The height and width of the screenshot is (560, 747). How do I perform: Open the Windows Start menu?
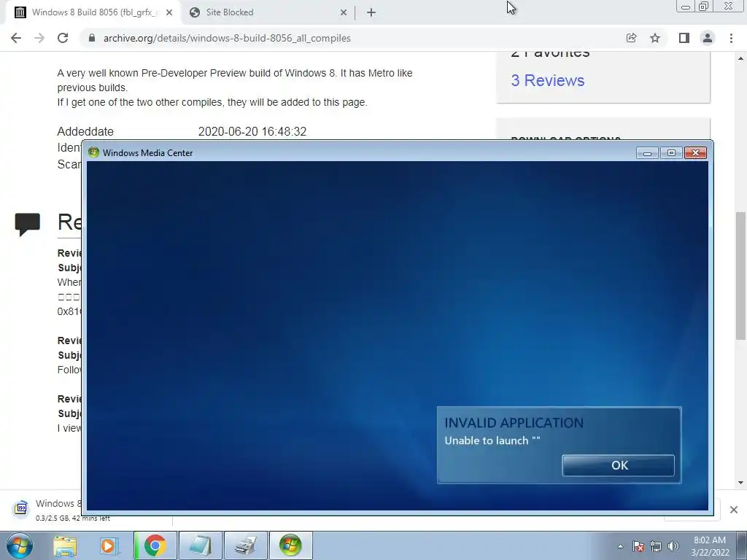pos(20,545)
